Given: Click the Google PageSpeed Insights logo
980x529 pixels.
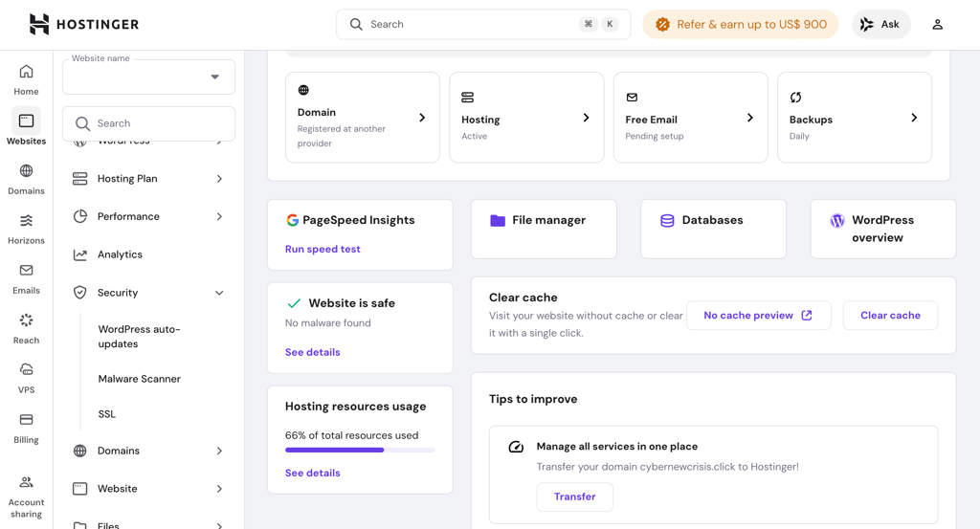Looking at the screenshot, I should (292, 220).
